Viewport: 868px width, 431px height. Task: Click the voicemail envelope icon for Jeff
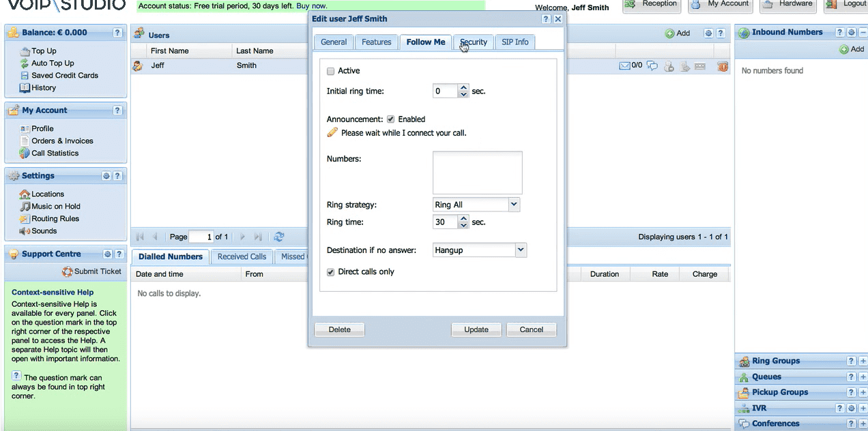pos(624,66)
